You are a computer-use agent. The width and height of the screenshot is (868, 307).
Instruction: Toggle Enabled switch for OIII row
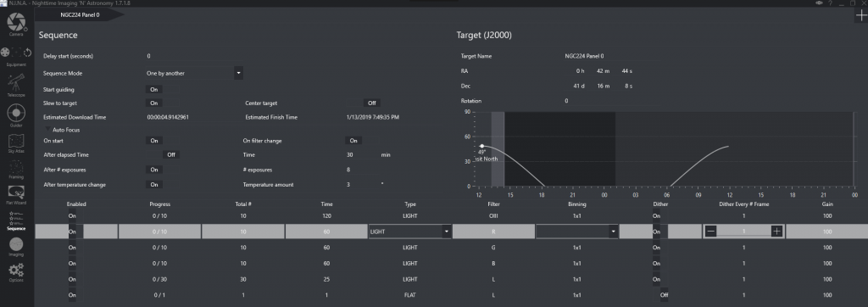point(75,215)
